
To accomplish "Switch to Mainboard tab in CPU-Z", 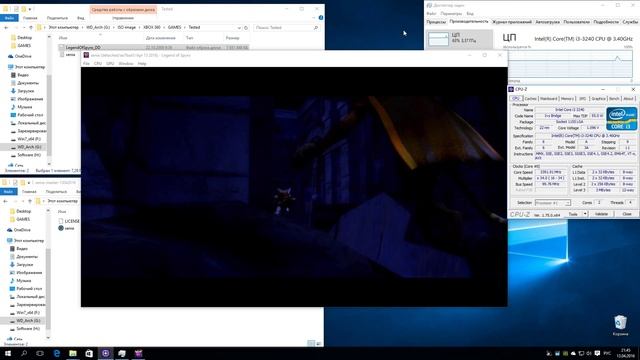I will [548, 99].
